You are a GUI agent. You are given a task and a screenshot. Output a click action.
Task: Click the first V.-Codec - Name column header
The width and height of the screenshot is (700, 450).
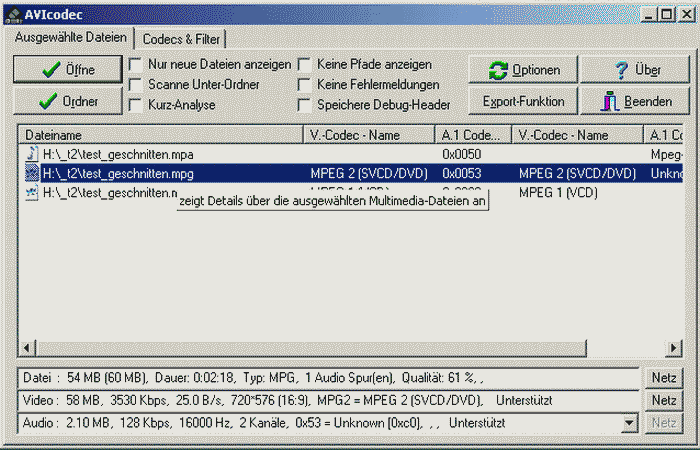(x=368, y=135)
